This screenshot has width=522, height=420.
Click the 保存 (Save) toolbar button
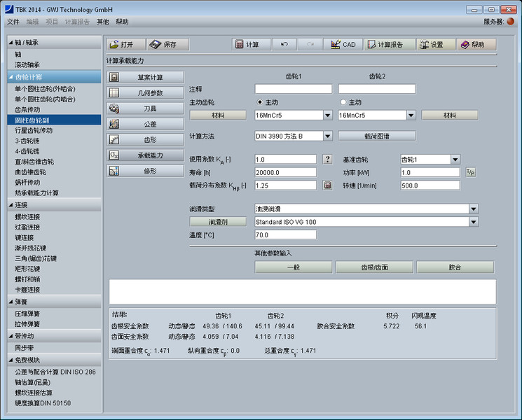coord(167,44)
